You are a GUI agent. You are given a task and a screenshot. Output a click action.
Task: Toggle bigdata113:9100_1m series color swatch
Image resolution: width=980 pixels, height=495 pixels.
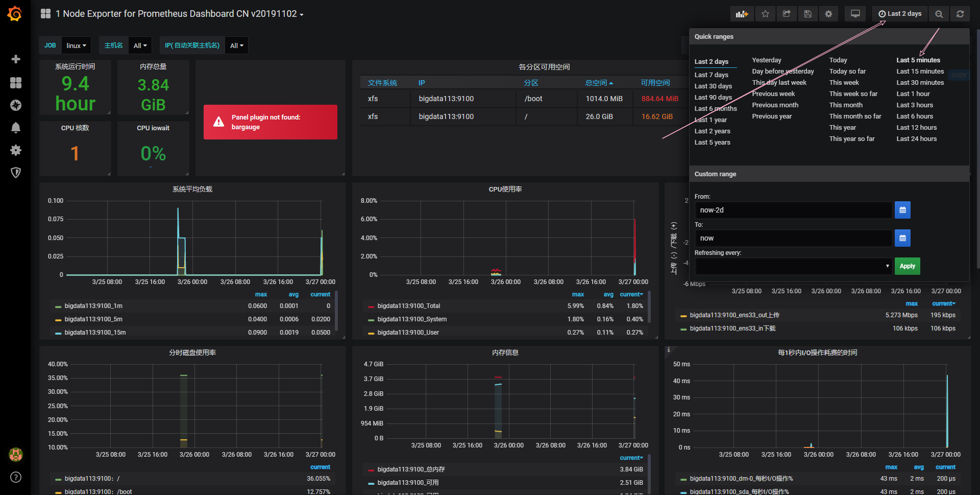(x=58, y=307)
